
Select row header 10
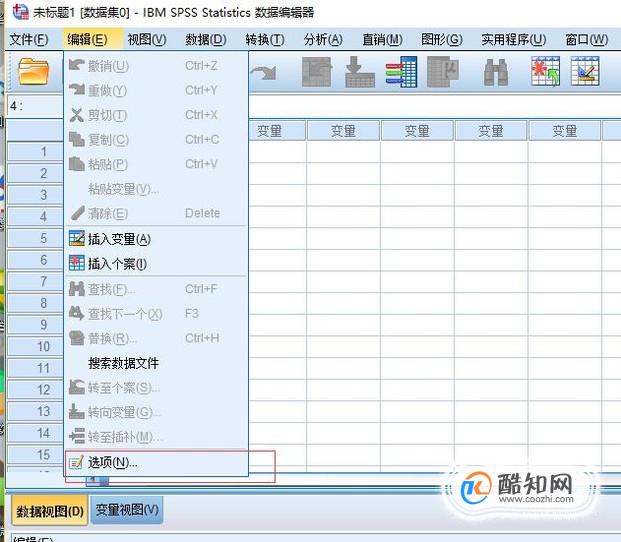35,346
